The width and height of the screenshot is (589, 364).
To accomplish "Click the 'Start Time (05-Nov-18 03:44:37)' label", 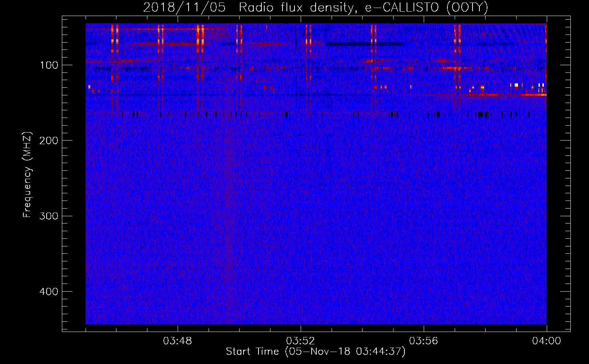I will 316,352.
